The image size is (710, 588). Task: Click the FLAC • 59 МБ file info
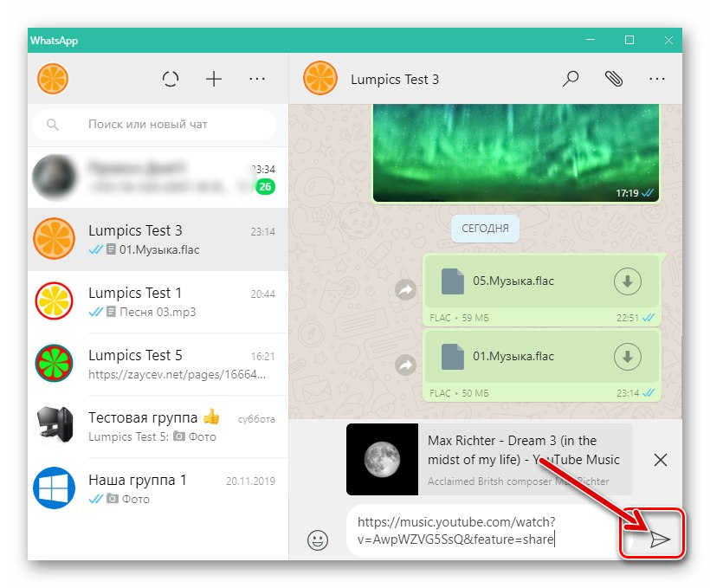(x=459, y=318)
